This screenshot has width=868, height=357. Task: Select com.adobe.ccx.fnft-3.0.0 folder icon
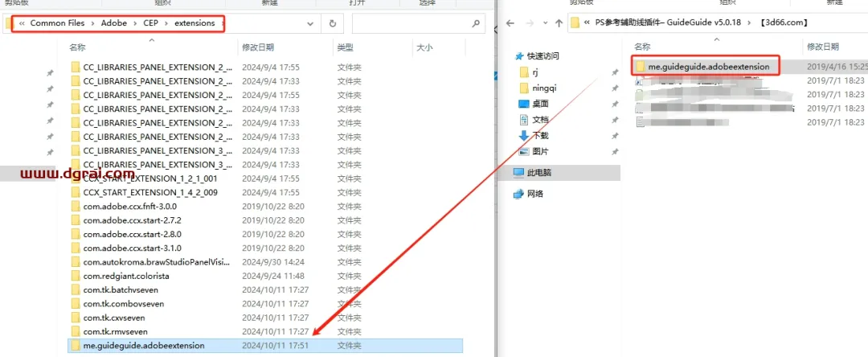coord(76,206)
